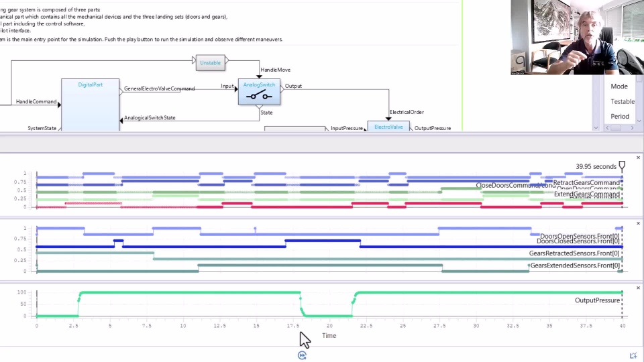Screen dimensions: 644x362
Task: Click the GearsExtendedSensors.Front[0] legend label
Action: pos(575,265)
